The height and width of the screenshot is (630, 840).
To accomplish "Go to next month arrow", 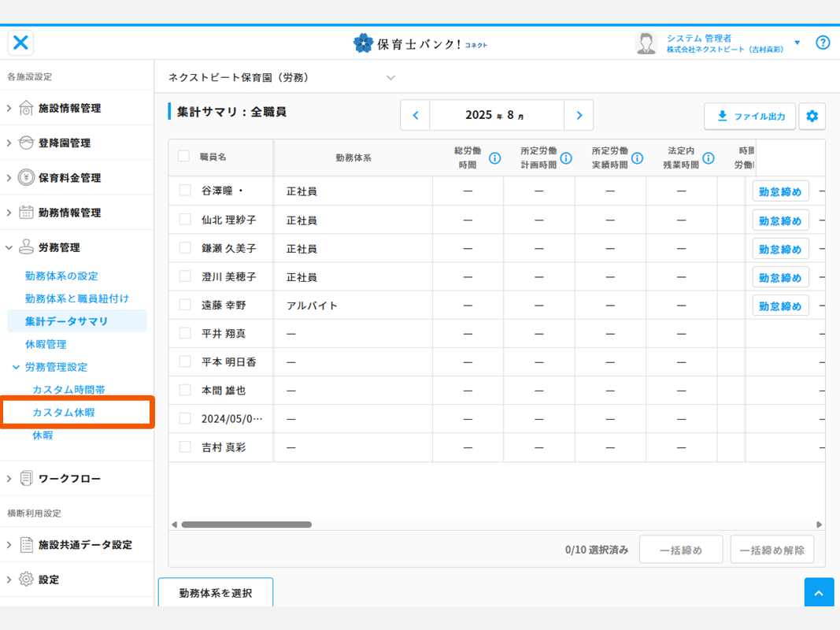I will click(579, 116).
